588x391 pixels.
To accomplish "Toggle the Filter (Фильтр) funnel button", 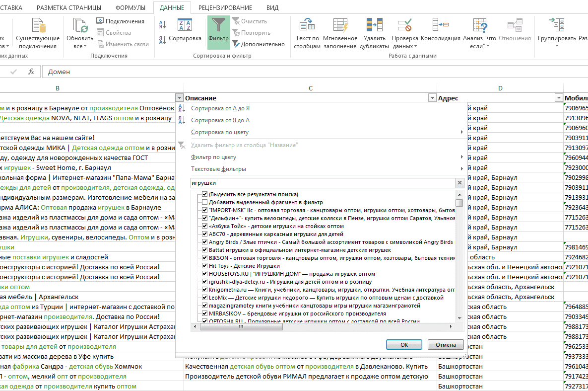I will click(x=219, y=33).
